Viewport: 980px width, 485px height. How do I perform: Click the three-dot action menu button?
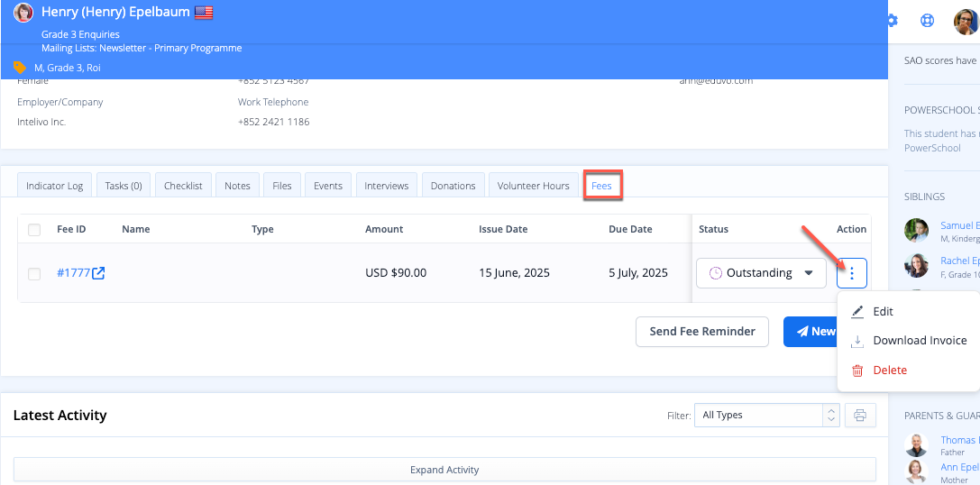(x=851, y=273)
